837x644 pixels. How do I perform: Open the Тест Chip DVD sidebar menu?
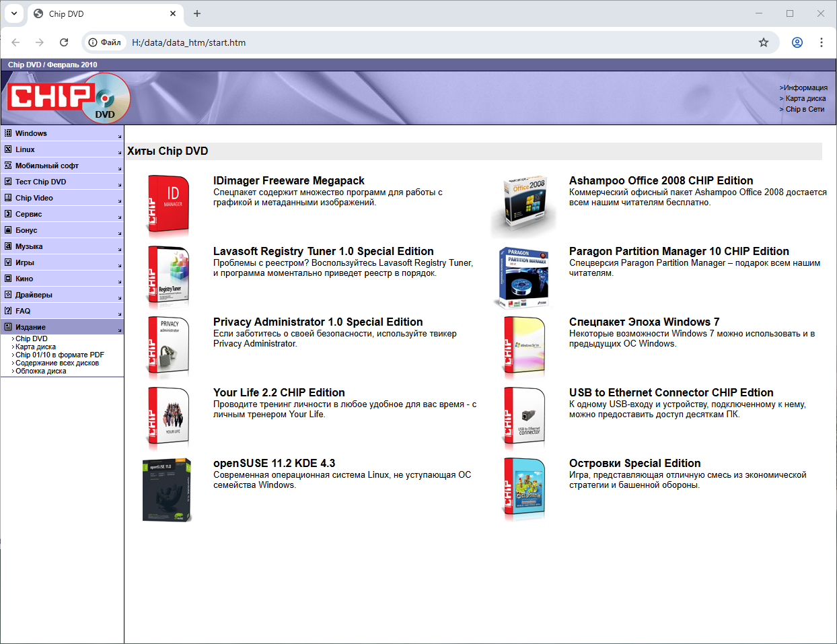[62, 182]
